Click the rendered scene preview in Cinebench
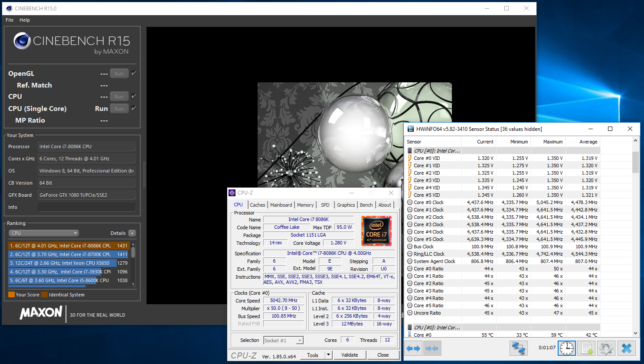644x364 pixels. click(355, 135)
